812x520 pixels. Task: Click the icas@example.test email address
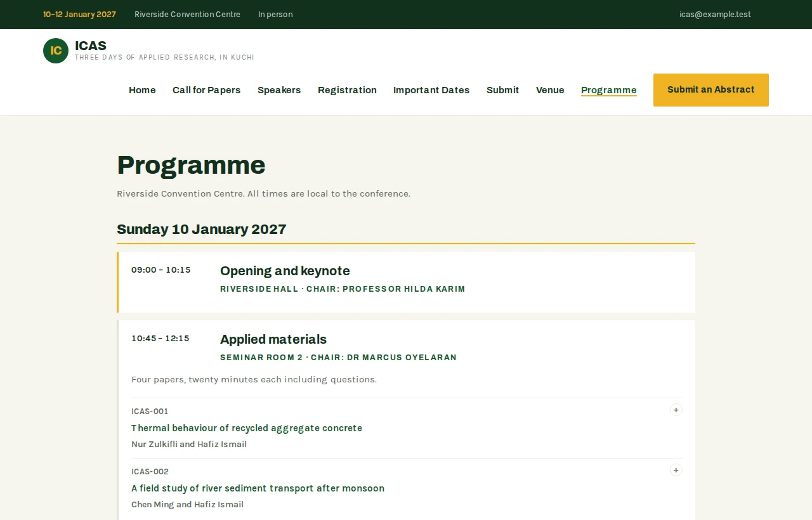(x=715, y=15)
